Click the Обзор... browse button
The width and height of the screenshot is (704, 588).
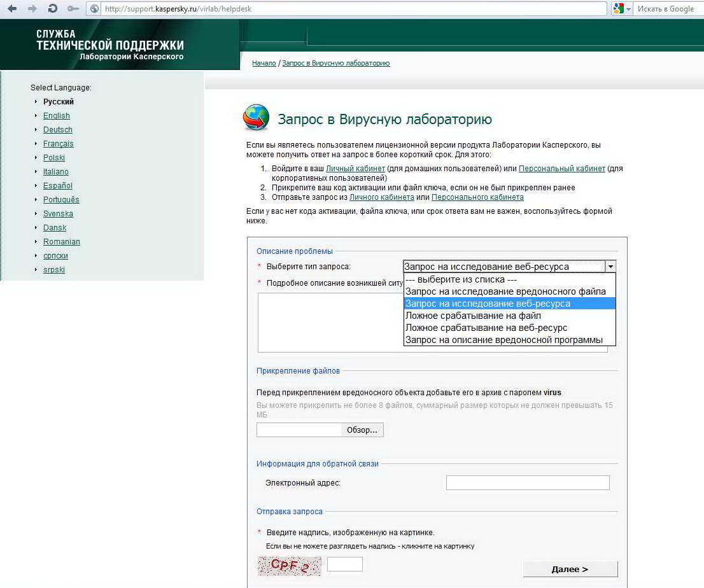[x=362, y=430]
